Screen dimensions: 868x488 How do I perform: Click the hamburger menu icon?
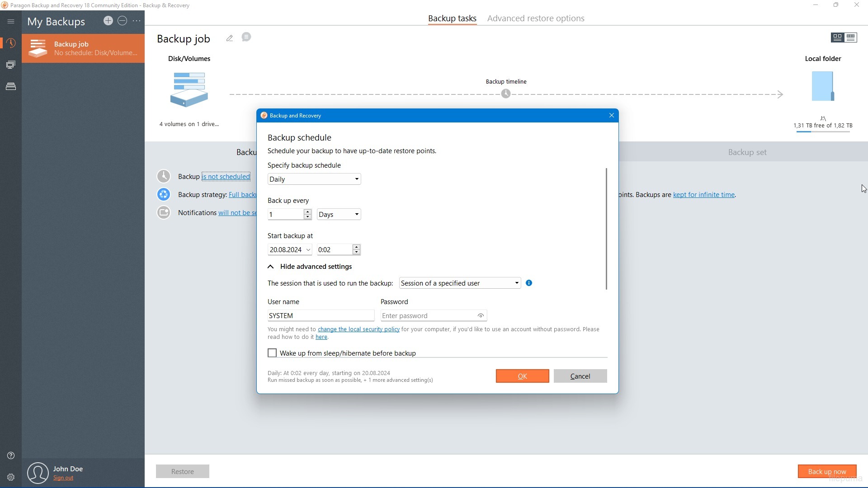(11, 21)
